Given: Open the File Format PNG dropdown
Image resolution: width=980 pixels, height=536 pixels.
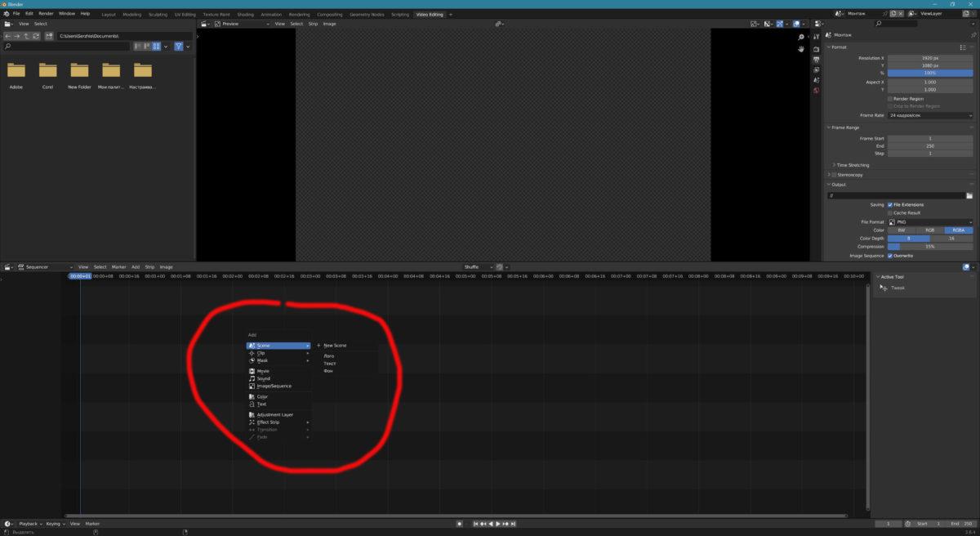Looking at the screenshot, I should pos(931,222).
